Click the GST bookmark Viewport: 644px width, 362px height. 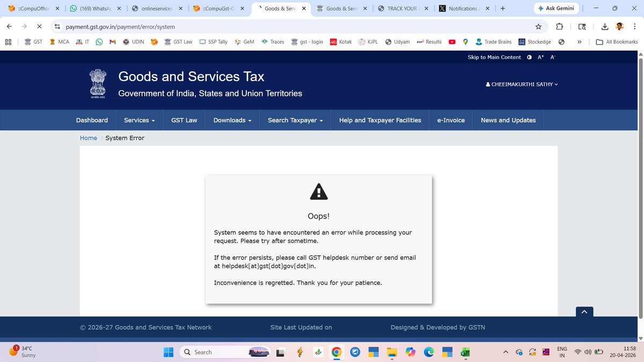(33, 42)
